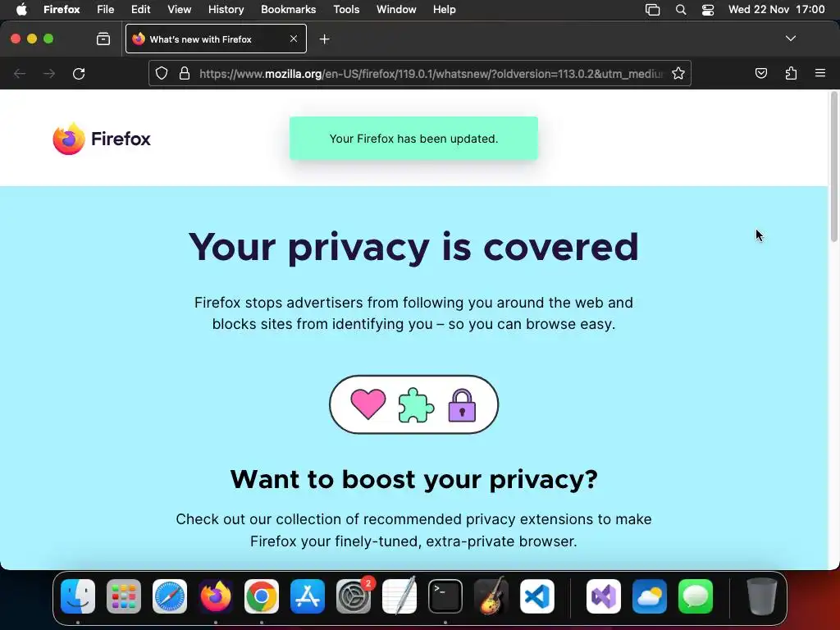This screenshot has height=630, width=840.
Task: Click the Stage Manager icon in the menu bar
Action: click(652, 10)
